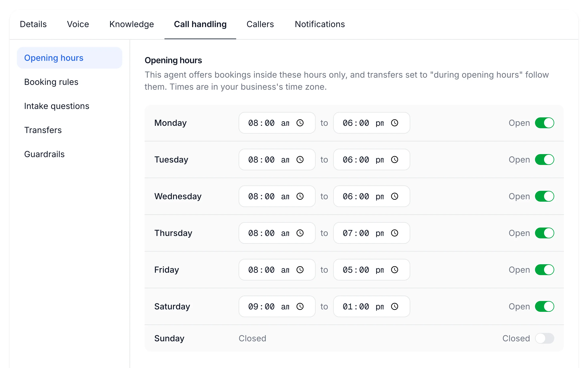
Task: Click the Sunday row "Closed" hours text
Action: coord(252,338)
